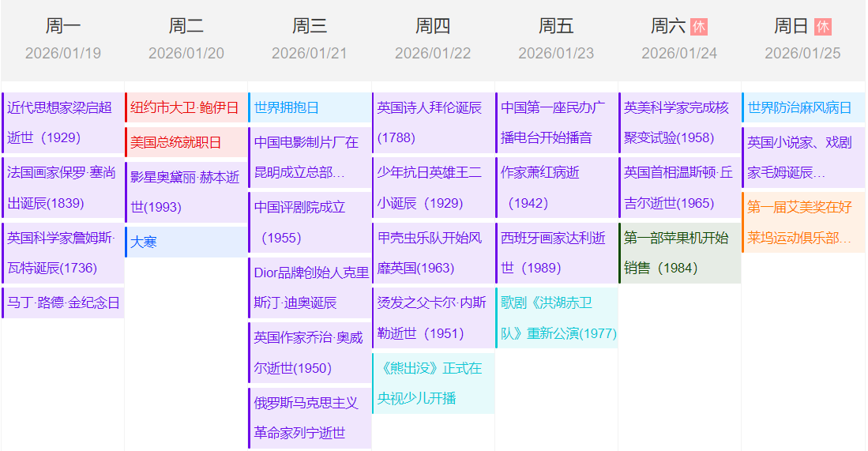Select 第一部苹果机开始销售 (1984) event
Image resolution: width=868 pixels, height=451 pixels.
coord(680,253)
